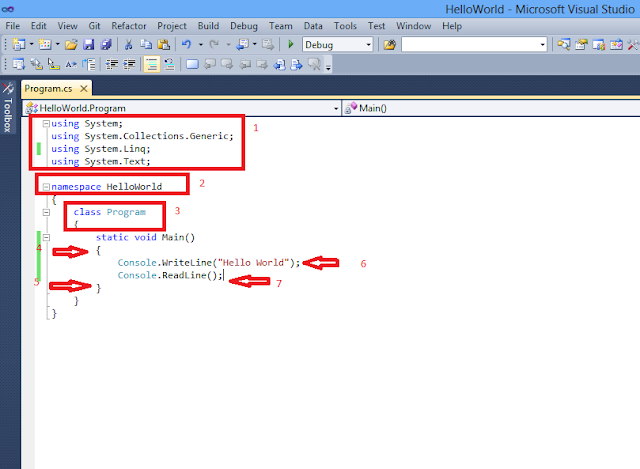Viewport: 640px width, 469px height.
Task: Open the File menu
Action: click(13, 26)
